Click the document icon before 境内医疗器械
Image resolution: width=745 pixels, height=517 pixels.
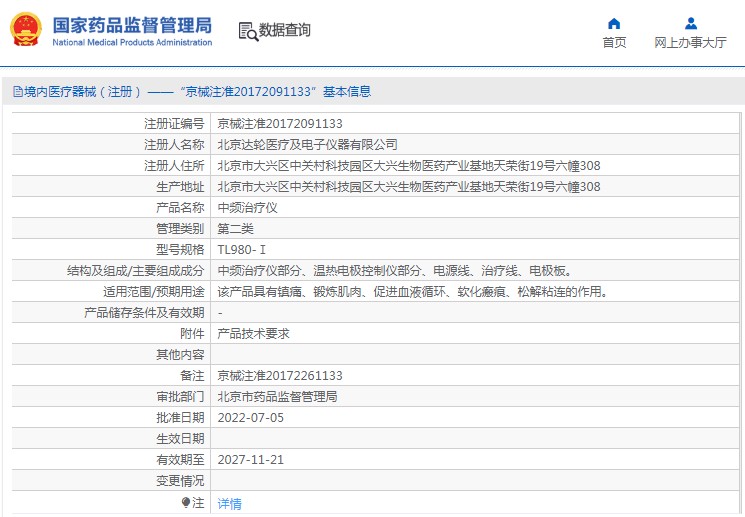(18, 92)
